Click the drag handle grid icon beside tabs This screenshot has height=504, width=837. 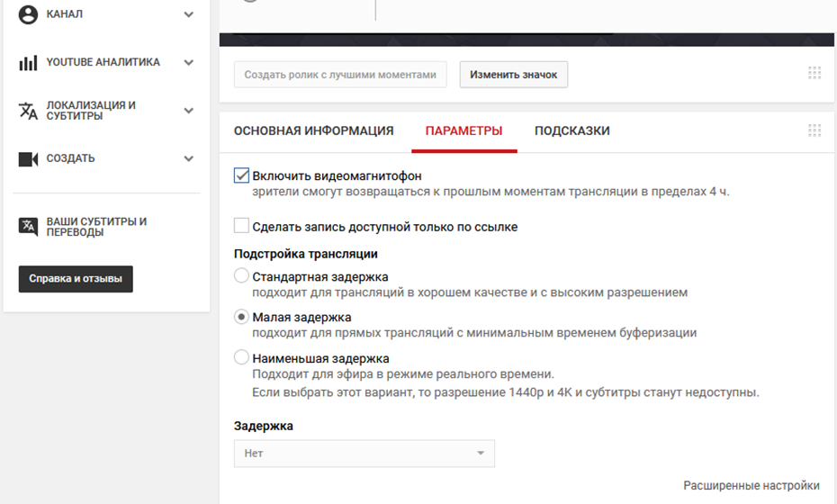click(814, 130)
